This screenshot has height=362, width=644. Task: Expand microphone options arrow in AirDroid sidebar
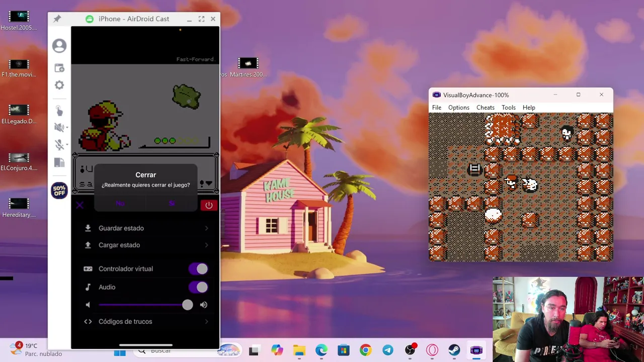pyautogui.click(x=67, y=145)
